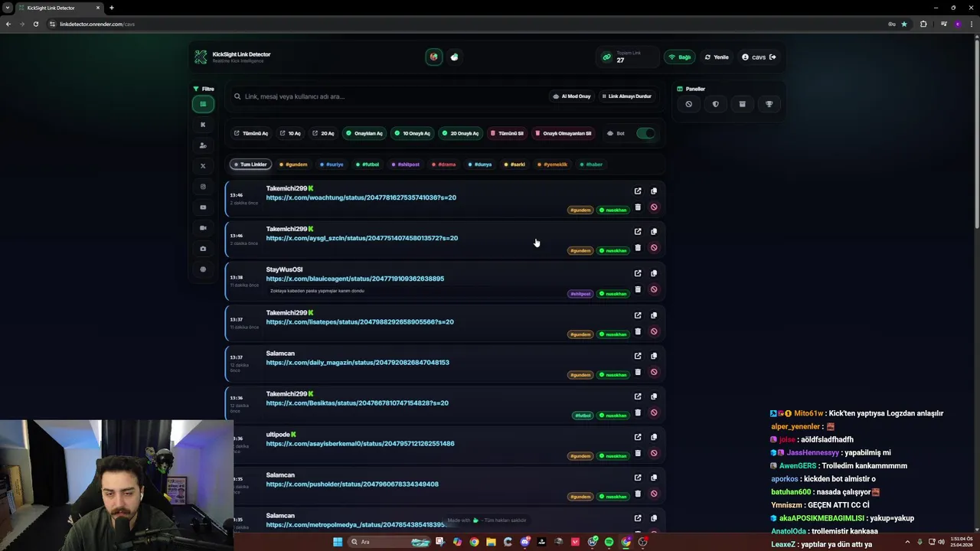Screen dimensions: 980x551
Task: Log out via the cavs account button
Action: (759, 57)
